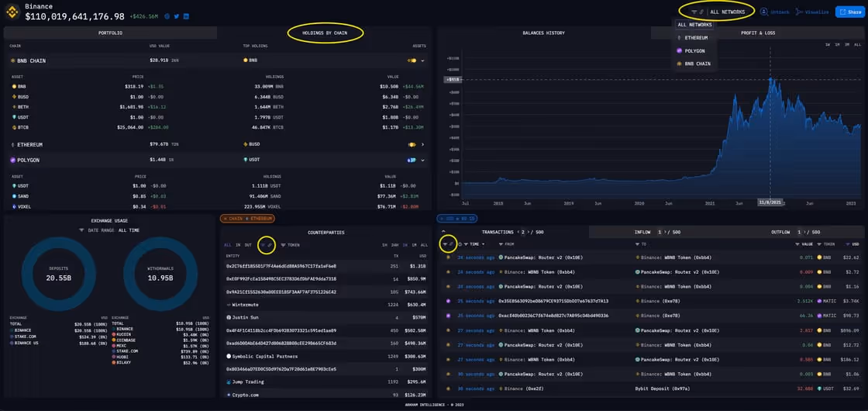This screenshot has width=868, height=411.
Task: Remove the Chain: Ethereum filter chip
Action: click(226, 219)
